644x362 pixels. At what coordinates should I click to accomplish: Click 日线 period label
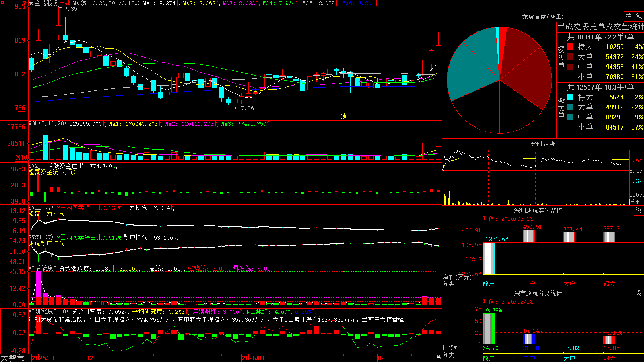65,3
